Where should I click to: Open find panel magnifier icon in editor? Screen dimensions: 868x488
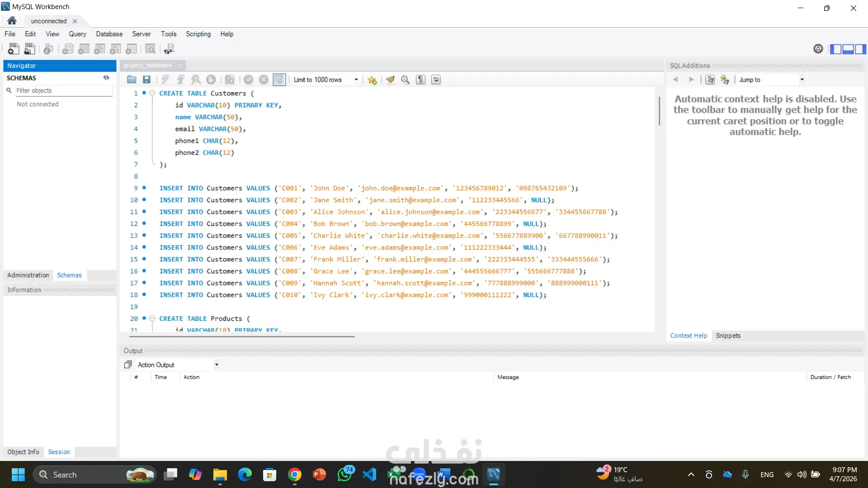[406, 80]
